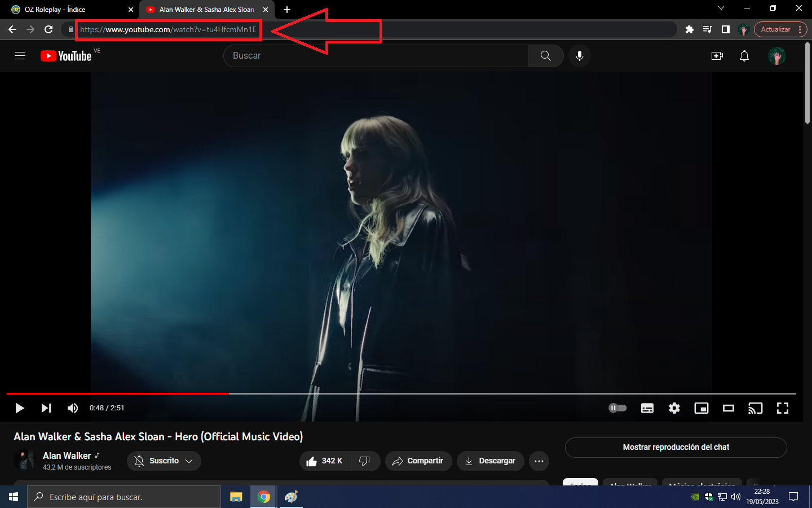Viewport: 812px width, 508px height.
Task: Click Mostrar reproducción del chat
Action: click(676, 448)
